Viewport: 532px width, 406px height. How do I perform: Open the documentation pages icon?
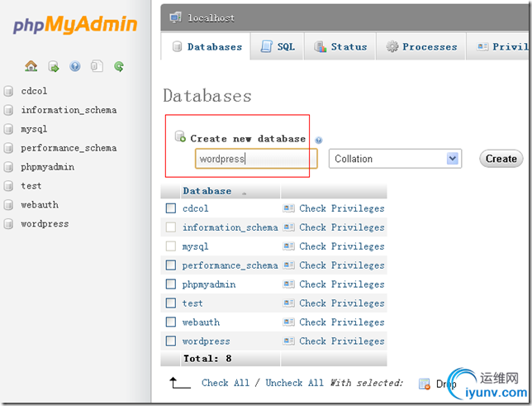tap(97, 66)
